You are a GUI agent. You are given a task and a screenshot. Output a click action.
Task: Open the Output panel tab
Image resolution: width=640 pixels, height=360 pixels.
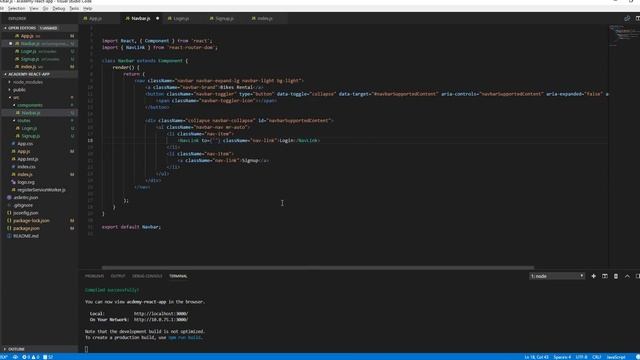tap(118, 276)
